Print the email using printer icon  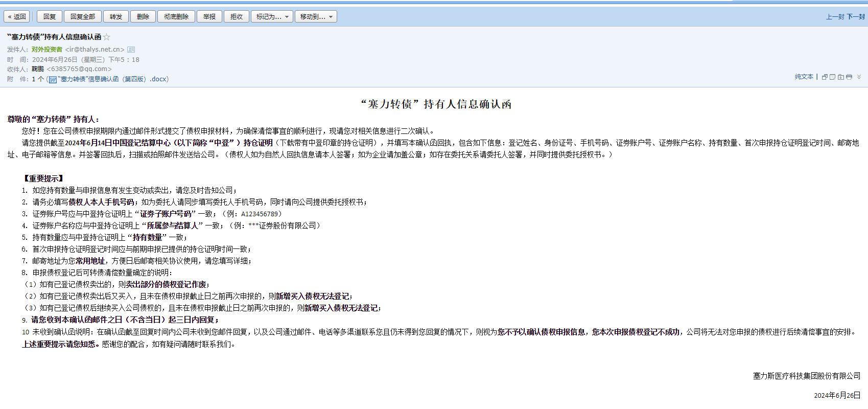(849, 77)
